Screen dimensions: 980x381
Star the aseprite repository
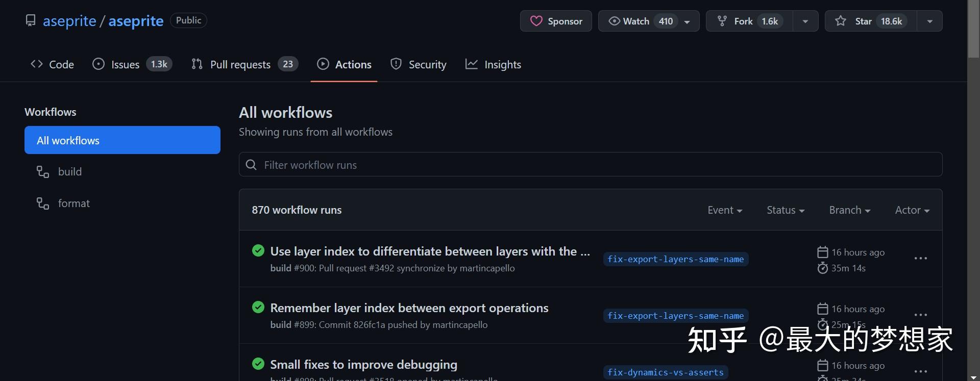871,21
